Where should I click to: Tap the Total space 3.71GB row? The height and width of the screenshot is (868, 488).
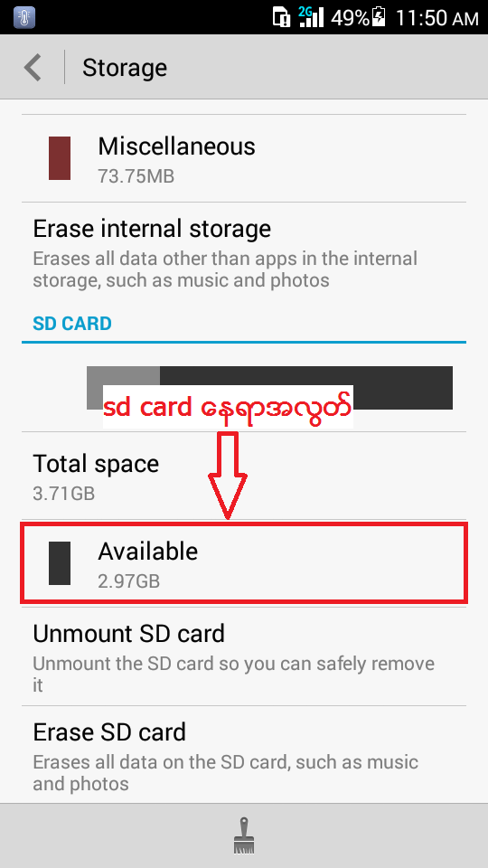pos(244,476)
